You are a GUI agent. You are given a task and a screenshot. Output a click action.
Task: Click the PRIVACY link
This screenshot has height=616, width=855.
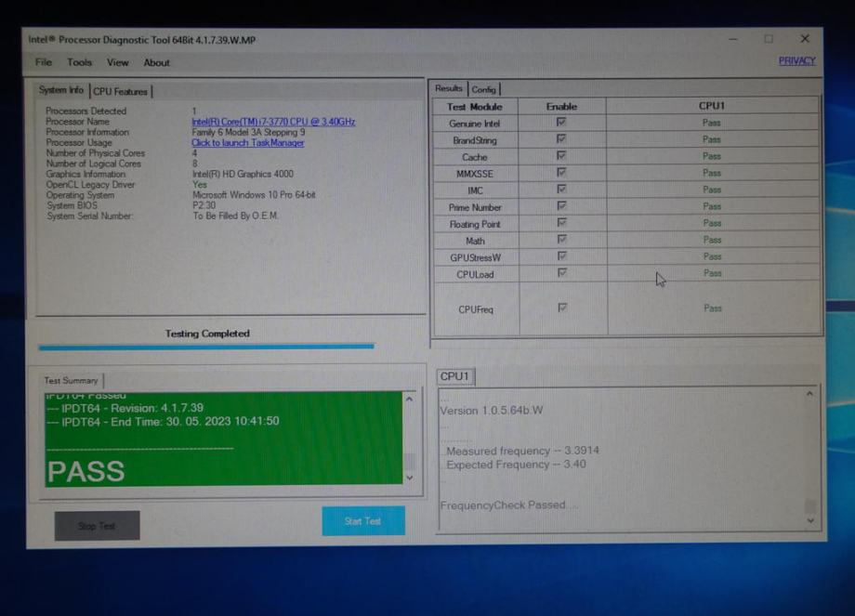click(796, 61)
